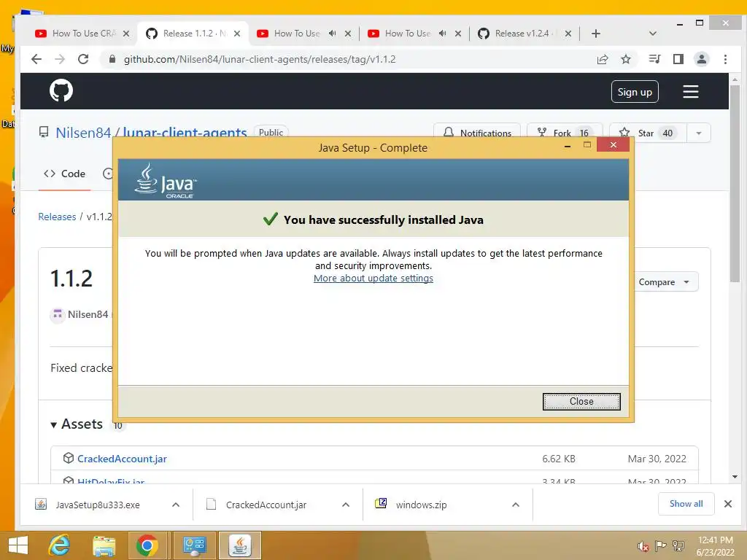Image resolution: width=747 pixels, height=560 pixels.
Task: Expand the tab search chevron
Action: click(653, 34)
